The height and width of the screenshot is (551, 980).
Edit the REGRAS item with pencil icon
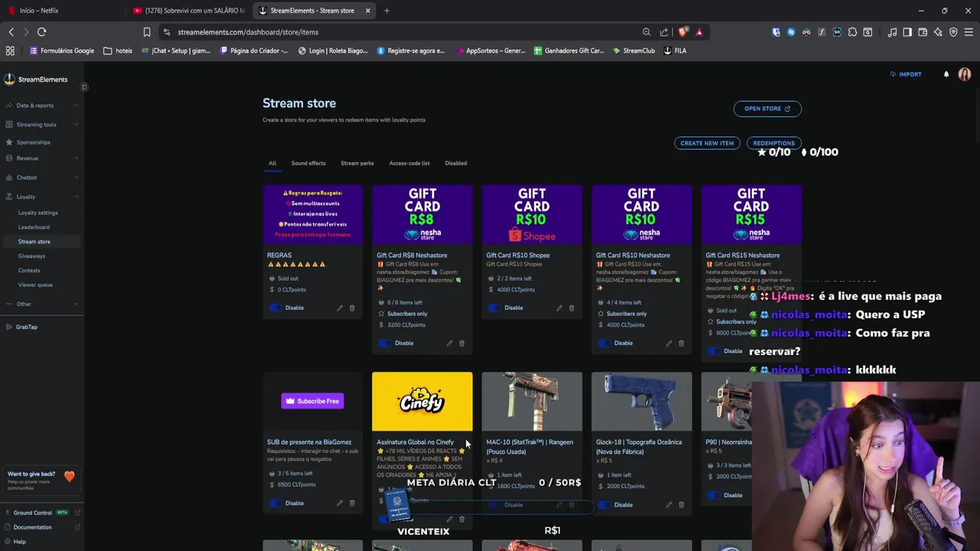tap(340, 308)
